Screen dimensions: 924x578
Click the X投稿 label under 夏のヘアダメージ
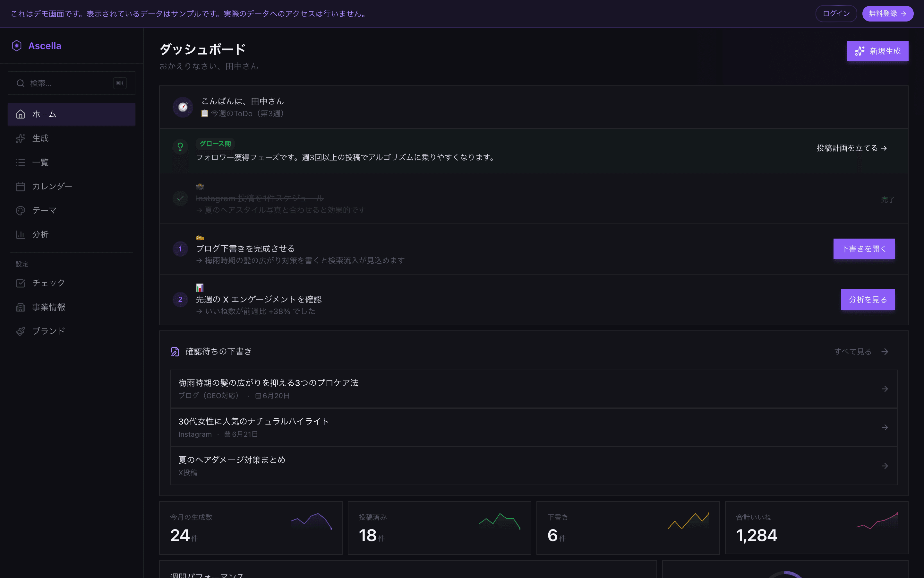(x=188, y=472)
